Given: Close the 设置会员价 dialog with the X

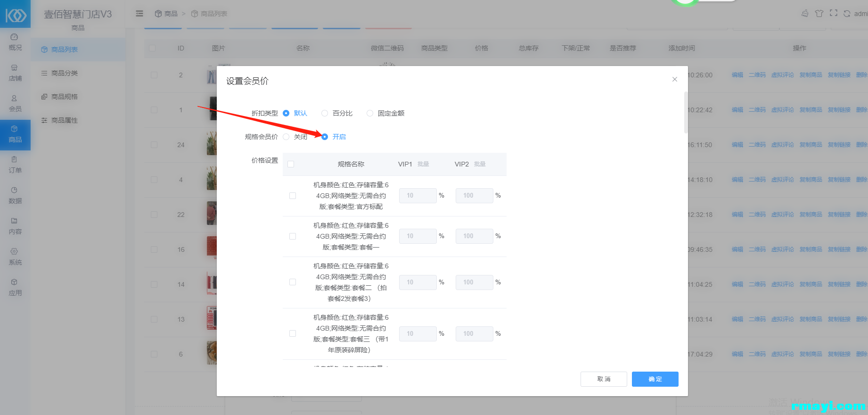Looking at the screenshot, I should (x=675, y=79).
